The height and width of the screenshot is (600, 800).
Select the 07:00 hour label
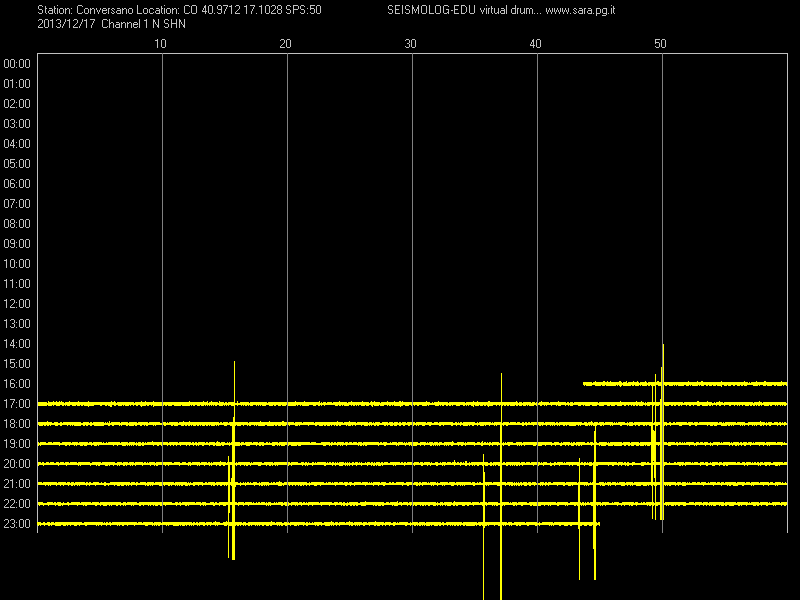(x=17, y=204)
